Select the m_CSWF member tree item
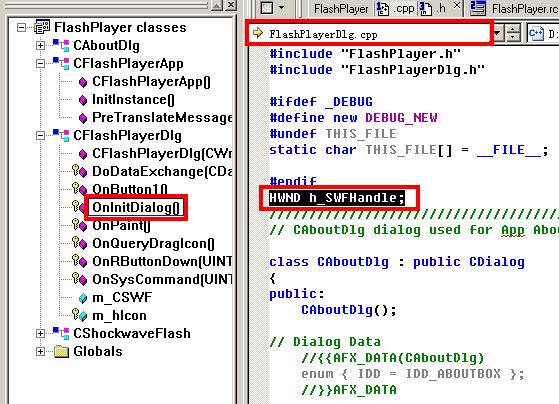This screenshot has height=404, width=559. point(122,297)
